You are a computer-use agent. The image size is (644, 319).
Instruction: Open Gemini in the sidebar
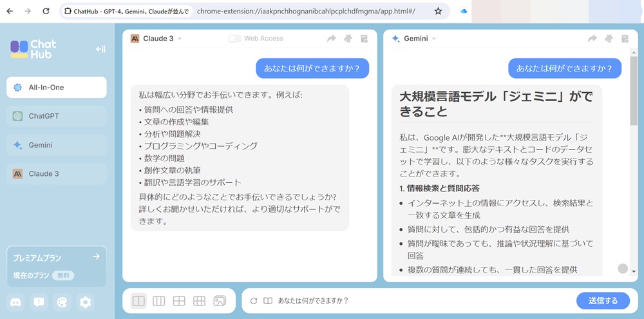click(x=57, y=145)
